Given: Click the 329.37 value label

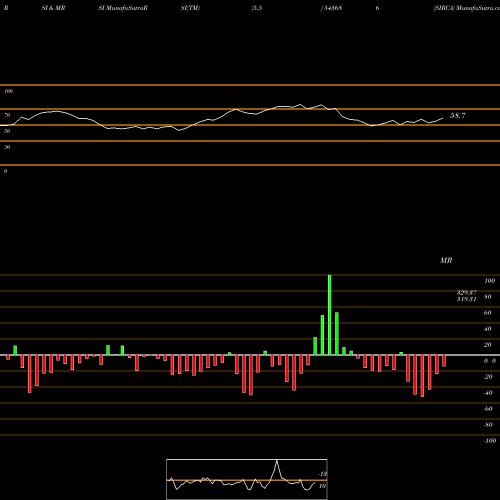Looking at the screenshot, I should click(467, 292).
